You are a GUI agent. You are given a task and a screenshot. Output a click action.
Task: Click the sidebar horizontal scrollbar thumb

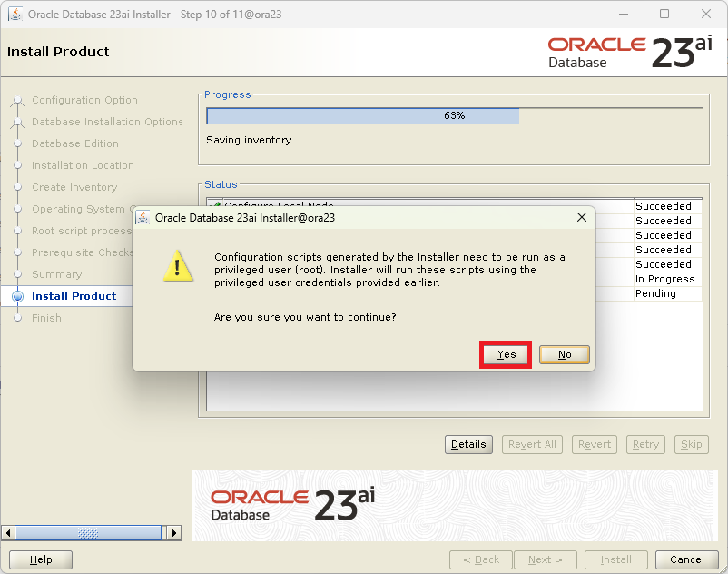tap(88, 532)
